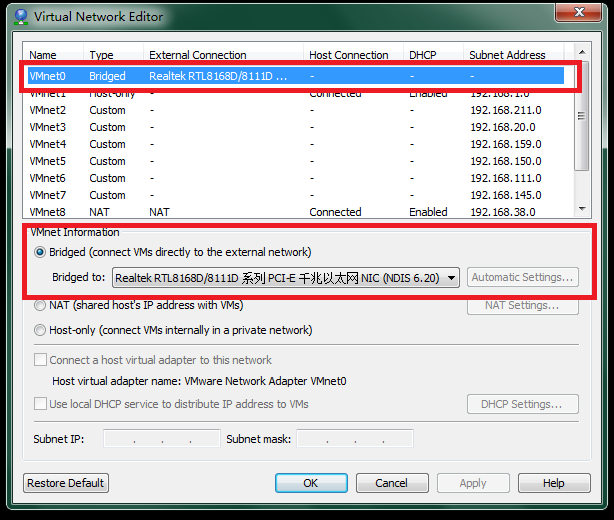614x520 pixels.
Task: Click the network list scrollbar thumb
Action: click(x=582, y=116)
